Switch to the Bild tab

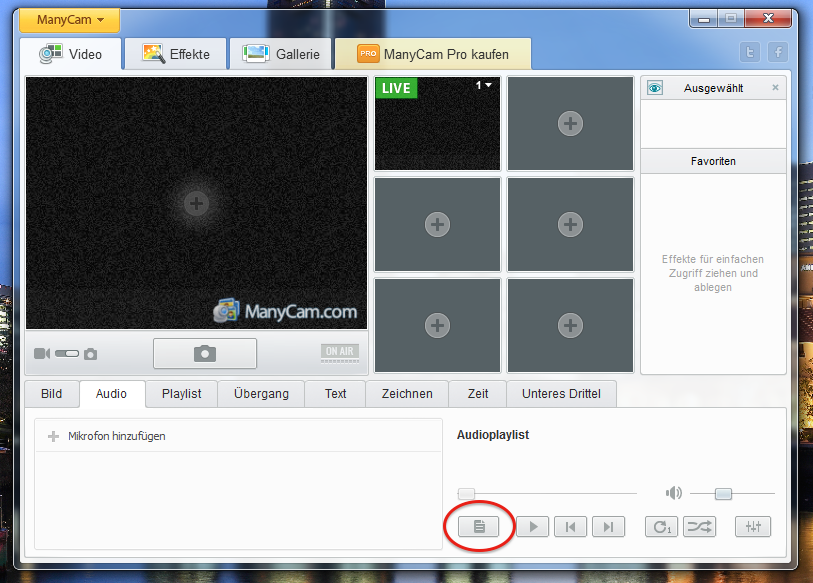51,394
